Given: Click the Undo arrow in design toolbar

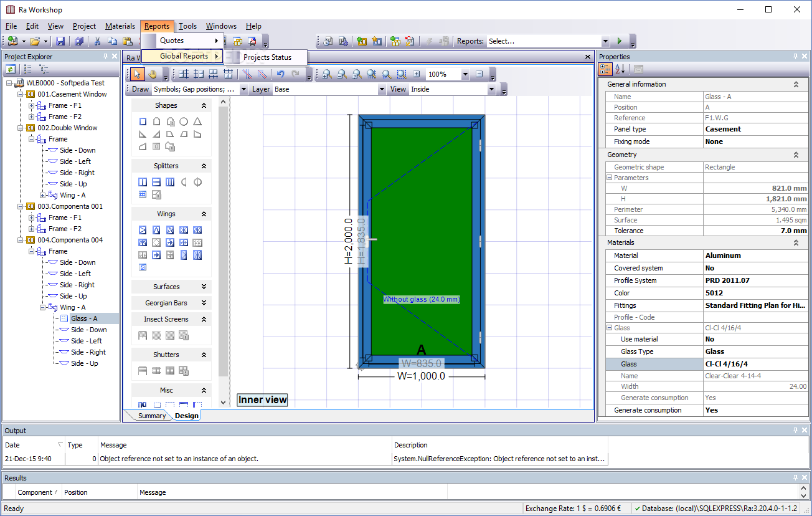Looking at the screenshot, I should [281, 74].
